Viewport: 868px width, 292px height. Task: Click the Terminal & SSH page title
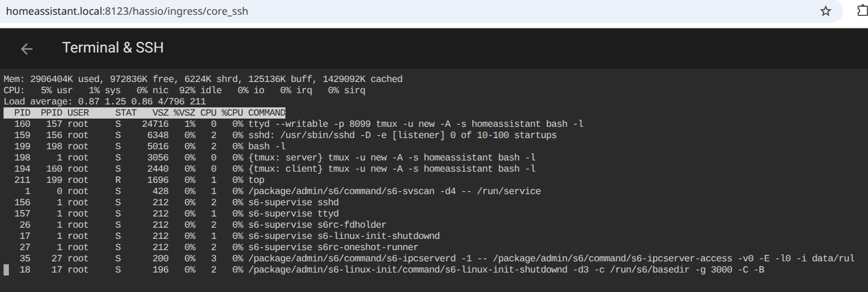point(113,48)
